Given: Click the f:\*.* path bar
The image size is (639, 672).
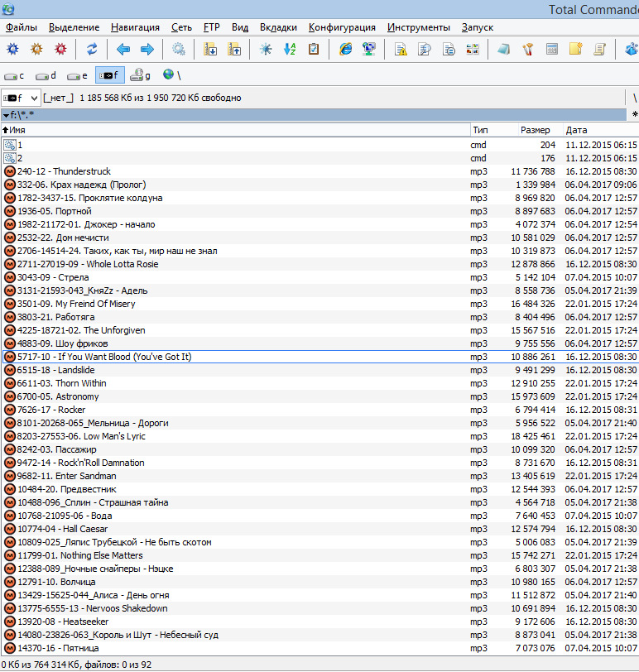Looking at the screenshot, I should point(313,115).
